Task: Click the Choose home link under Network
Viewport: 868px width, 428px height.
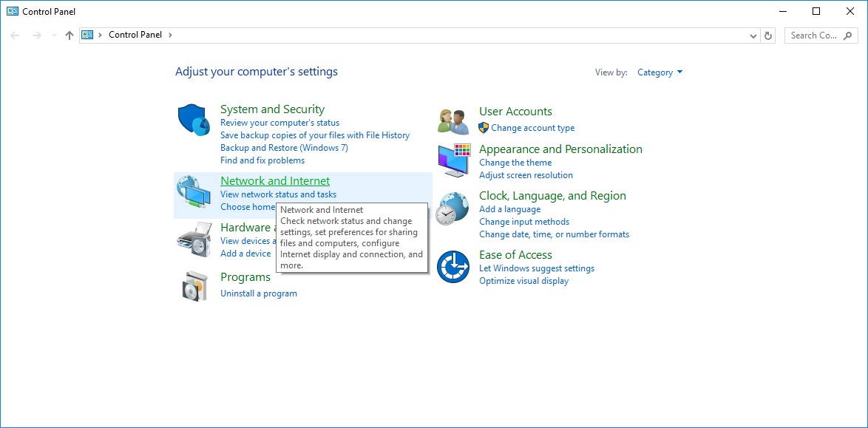Action: tap(248, 207)
